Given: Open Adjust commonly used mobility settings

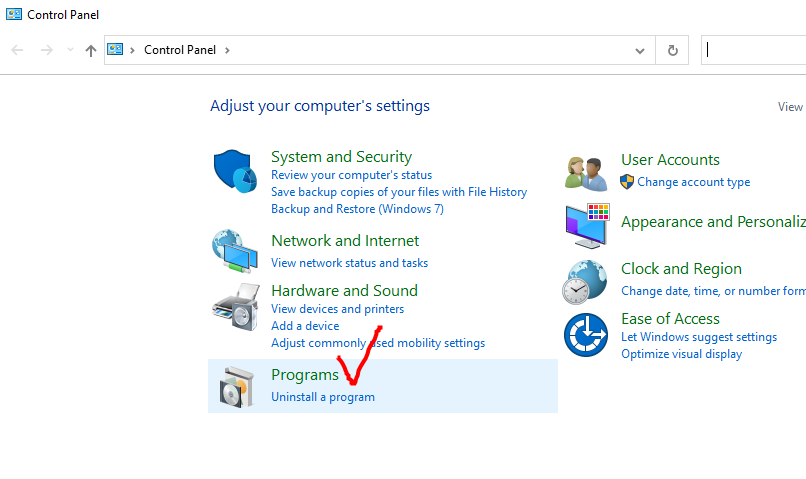Looking at the screenshot, I should 378,343.
